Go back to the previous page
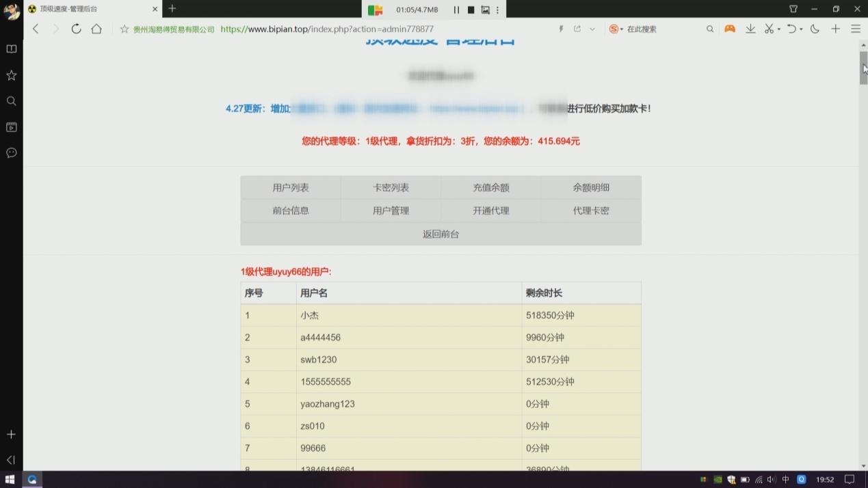Viewport: 868px width, 488px height. tap(36, 29)
